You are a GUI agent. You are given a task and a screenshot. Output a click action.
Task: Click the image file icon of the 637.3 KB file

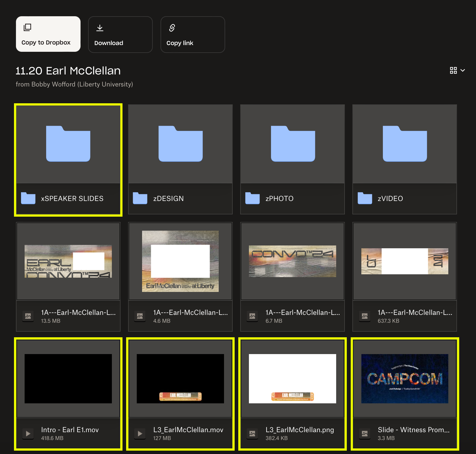coord(365,316)
